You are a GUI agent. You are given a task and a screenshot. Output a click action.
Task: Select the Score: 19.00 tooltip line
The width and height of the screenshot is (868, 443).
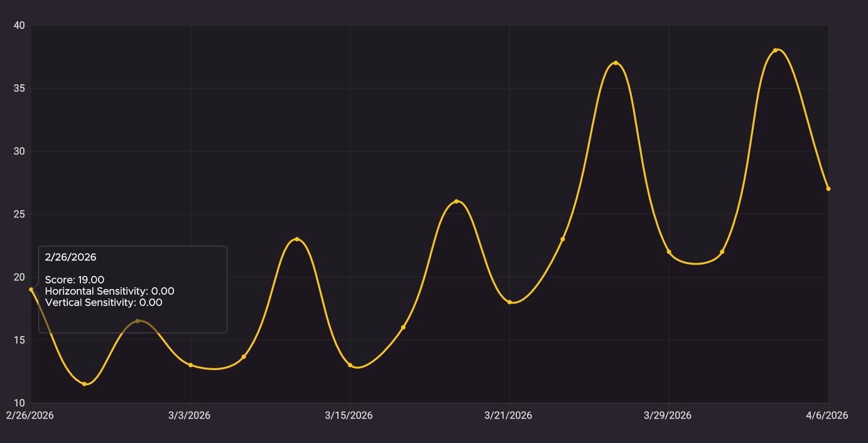point(74,280)
